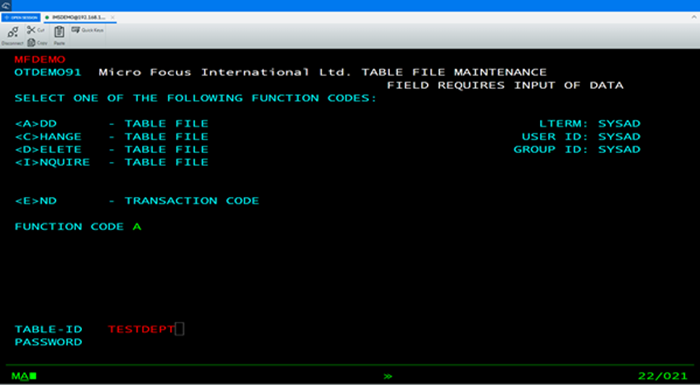The width and height of the screenshot is (700, 385).
Task: Close the IMSDEMO session tab
Action: coord(113,17)
